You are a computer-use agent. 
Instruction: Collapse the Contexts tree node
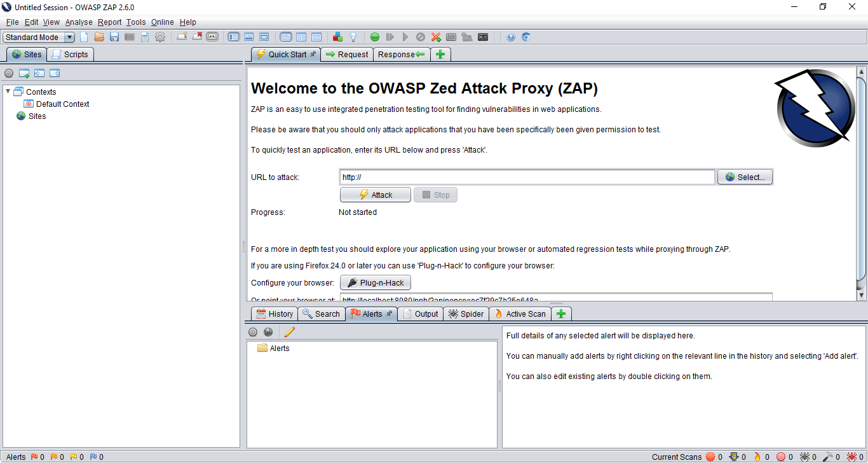tap(8, 92)
